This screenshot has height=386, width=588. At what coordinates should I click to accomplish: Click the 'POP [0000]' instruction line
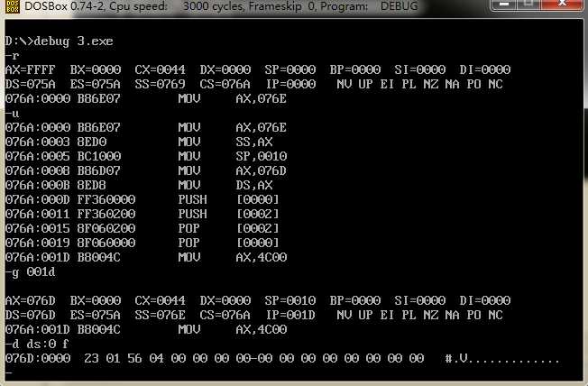click(142, 243)
